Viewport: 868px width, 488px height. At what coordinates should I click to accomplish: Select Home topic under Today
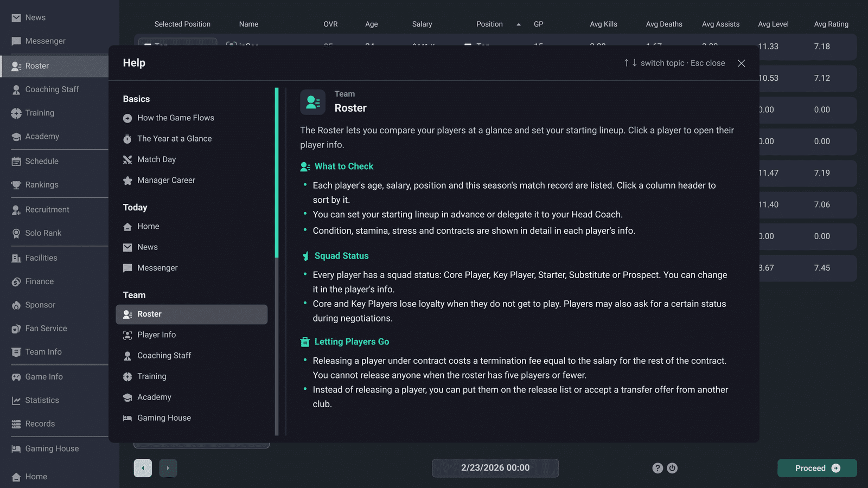click(192, 227)
